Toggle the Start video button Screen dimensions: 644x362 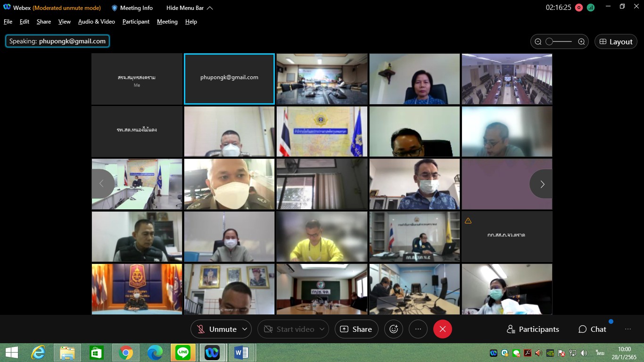(289, 329)
